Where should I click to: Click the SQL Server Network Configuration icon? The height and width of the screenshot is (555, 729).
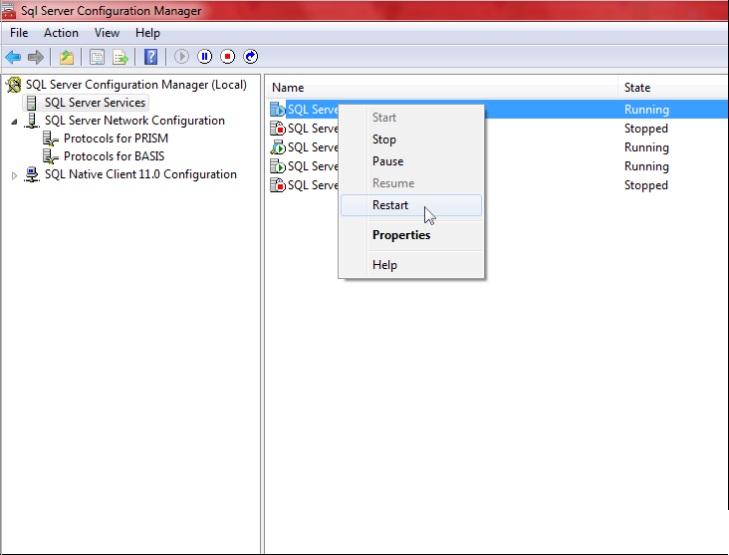point(32,121)
